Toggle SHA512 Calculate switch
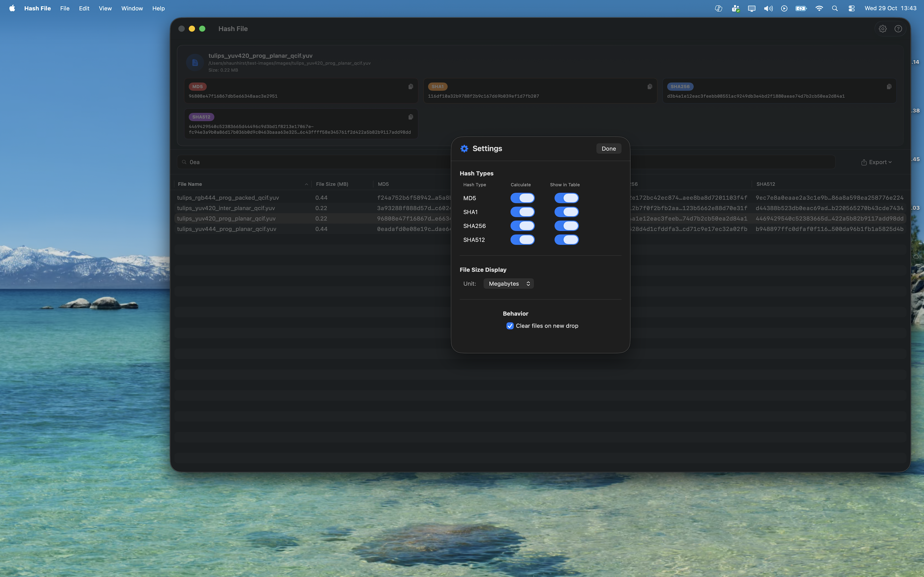Viewport: 924px width, 577px height. [522, 240]
